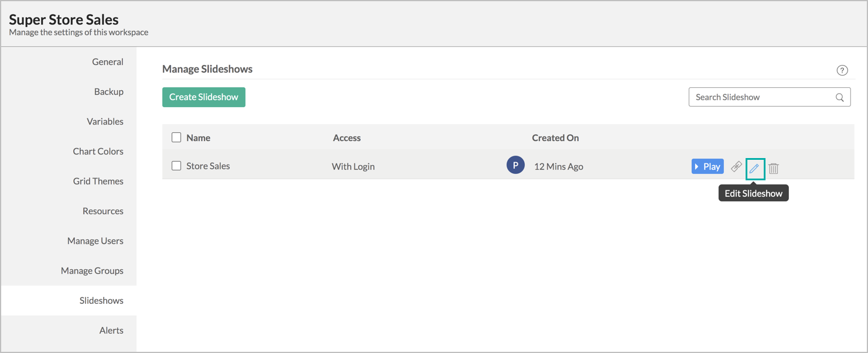Open the General settings tab

108,62
